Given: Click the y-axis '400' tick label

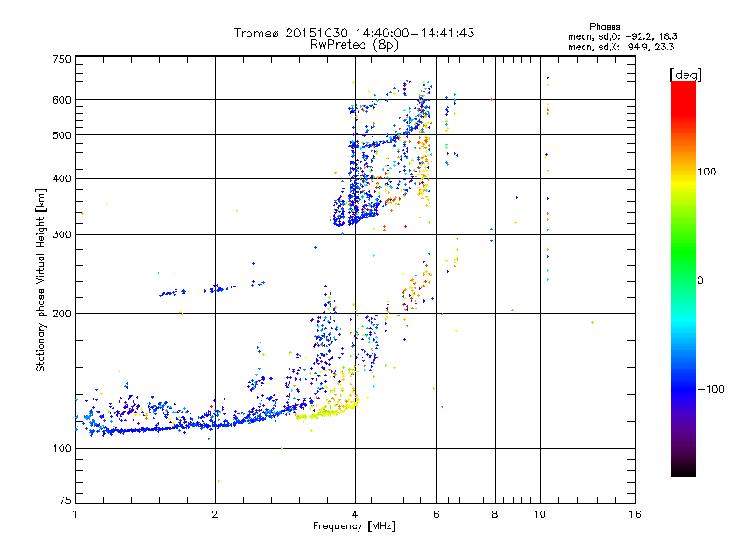Looking at the screenshot, I should [62, 179].
